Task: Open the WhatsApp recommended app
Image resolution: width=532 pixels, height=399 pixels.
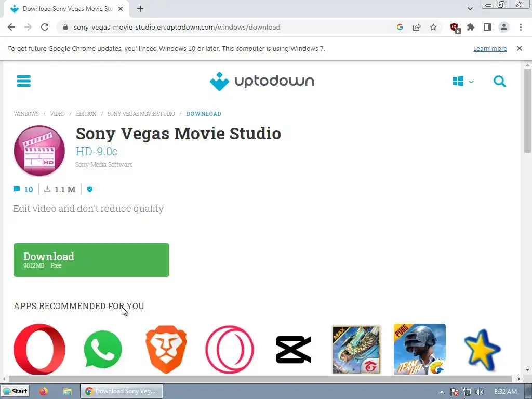Action: 103,349
